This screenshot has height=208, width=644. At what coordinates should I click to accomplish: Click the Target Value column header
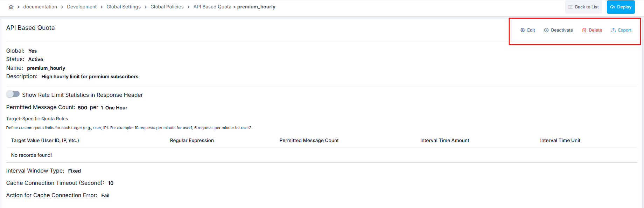click(x=45, y=140)
